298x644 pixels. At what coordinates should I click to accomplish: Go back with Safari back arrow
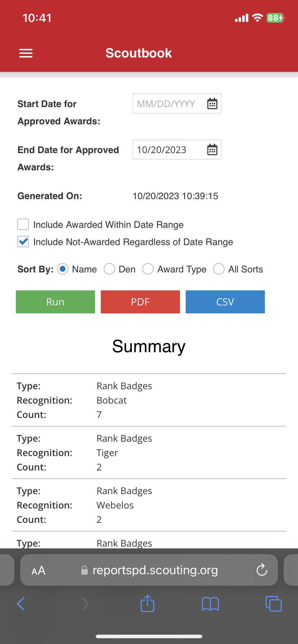(21, 604)
